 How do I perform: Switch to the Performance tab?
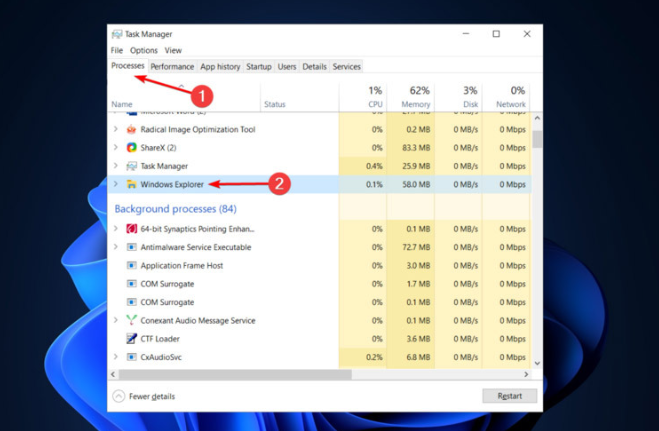point(172,67)
